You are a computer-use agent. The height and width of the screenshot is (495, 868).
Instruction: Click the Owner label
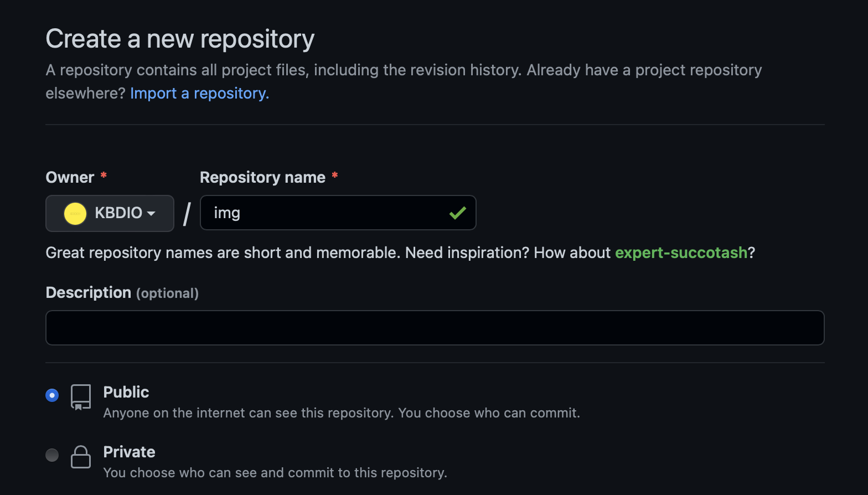coord(70,178)
